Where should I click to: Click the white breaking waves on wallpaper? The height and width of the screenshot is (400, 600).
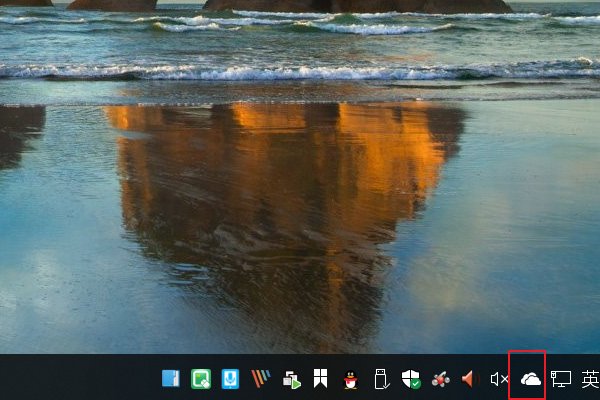coord(300,71)
